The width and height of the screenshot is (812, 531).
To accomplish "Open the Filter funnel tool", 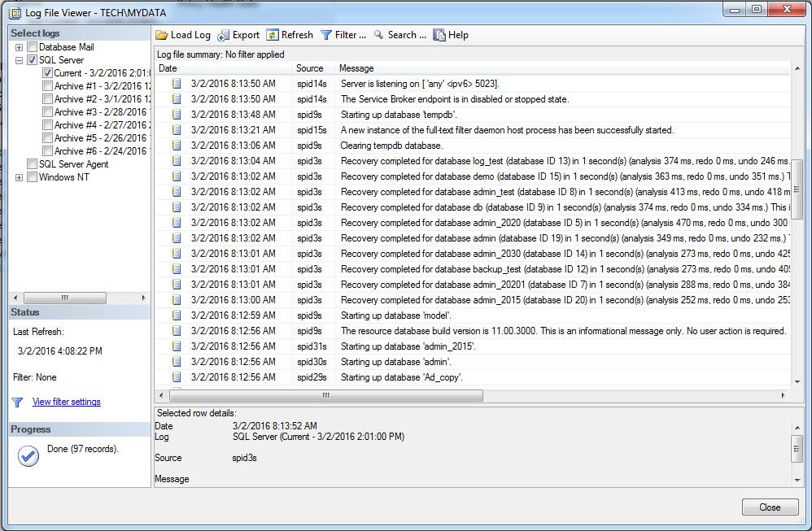I will (326, 35).
